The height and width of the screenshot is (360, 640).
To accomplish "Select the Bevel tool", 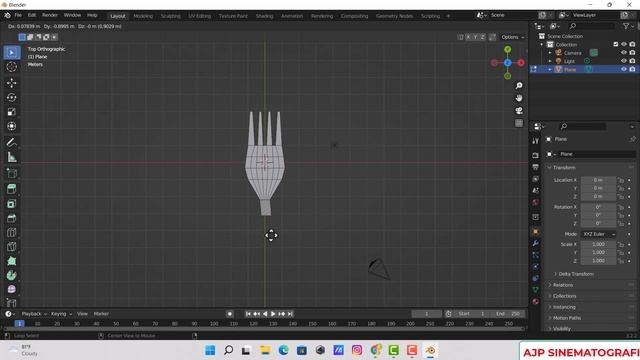I will point(11,218).
